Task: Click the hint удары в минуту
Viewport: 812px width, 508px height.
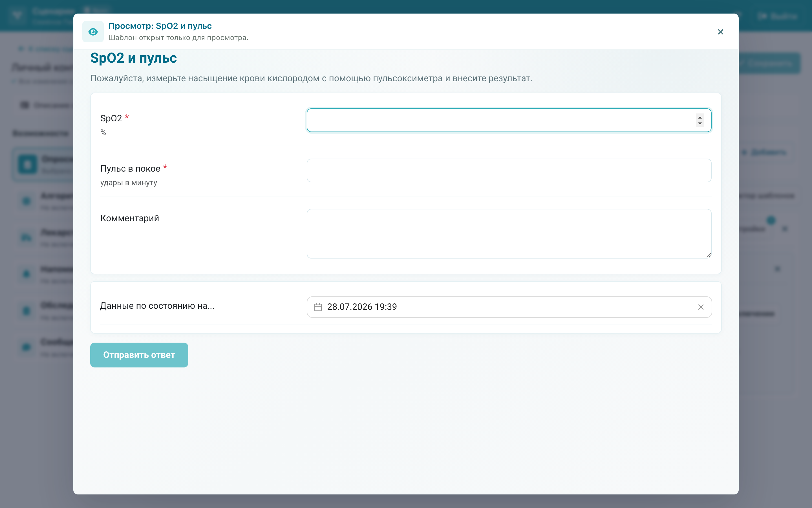Action: tap(129, 183)
